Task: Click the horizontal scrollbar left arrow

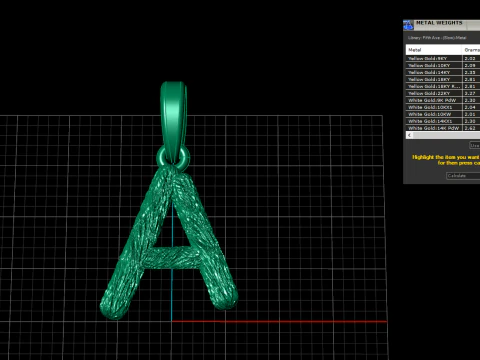Action: pyautogui.click(x=410, y=135)
